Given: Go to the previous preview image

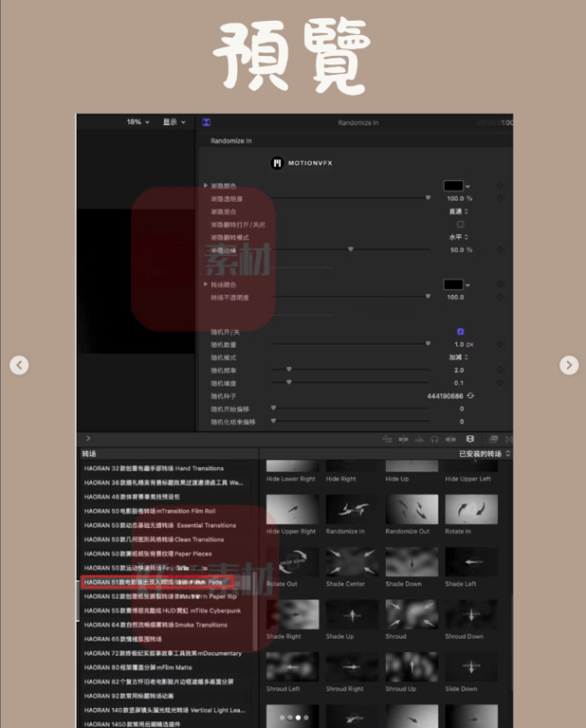Looking at the screenshot, I should tap(19, 365).
